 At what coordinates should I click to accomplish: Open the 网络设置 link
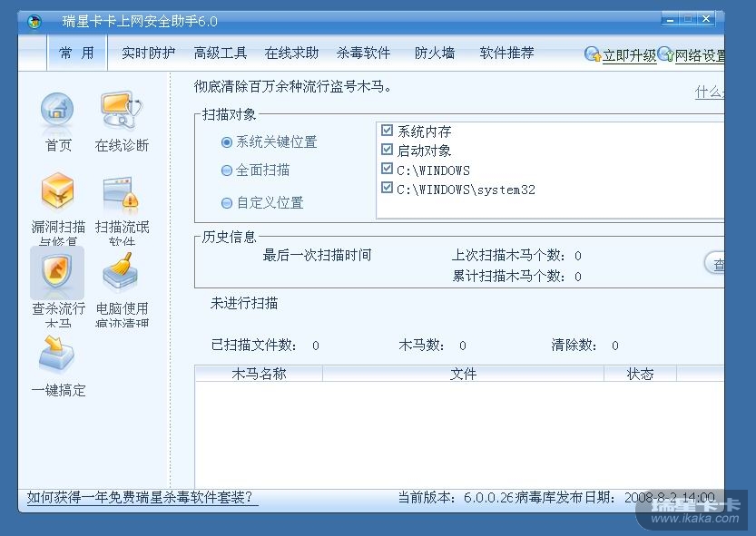point(700,55)
